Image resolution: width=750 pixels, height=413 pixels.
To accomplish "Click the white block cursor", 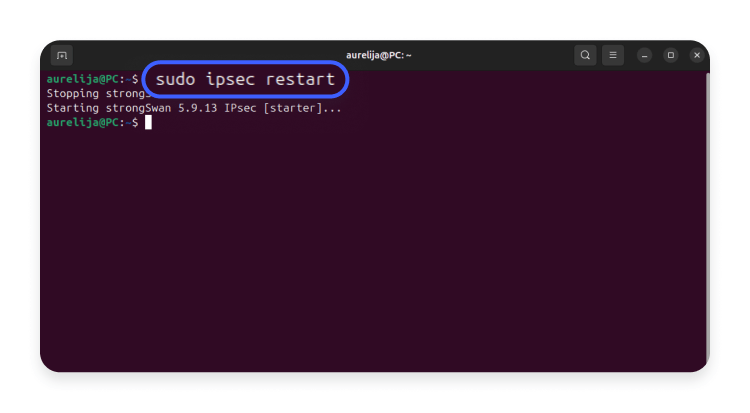I will [148, 123].
